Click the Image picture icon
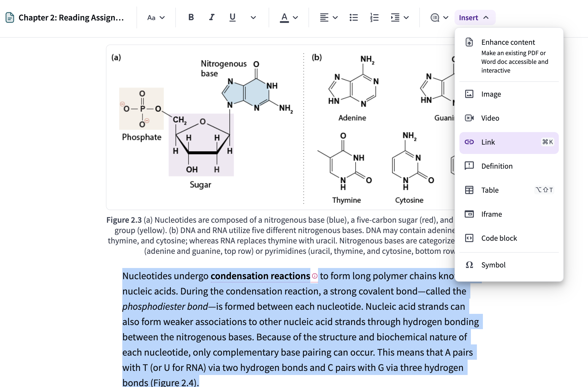The height and width of the screenshot is (387, 588). 469,94
